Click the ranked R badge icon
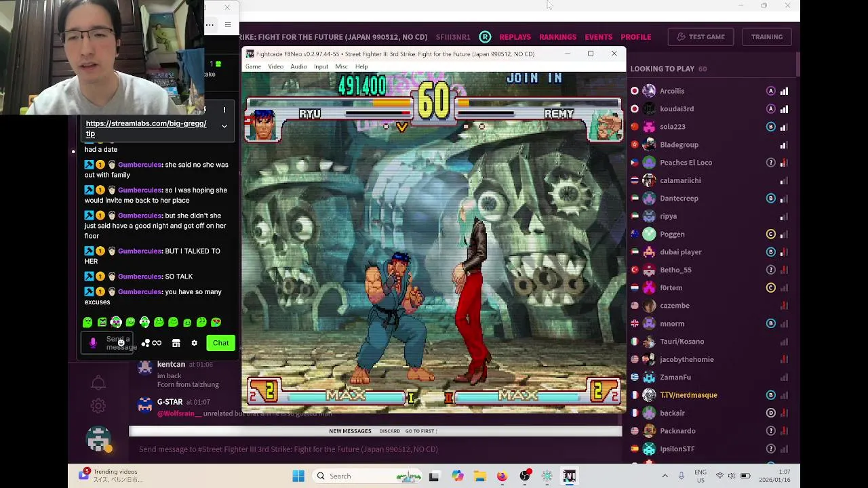This screenshot has height=488, width=868. tap(485, 37)
